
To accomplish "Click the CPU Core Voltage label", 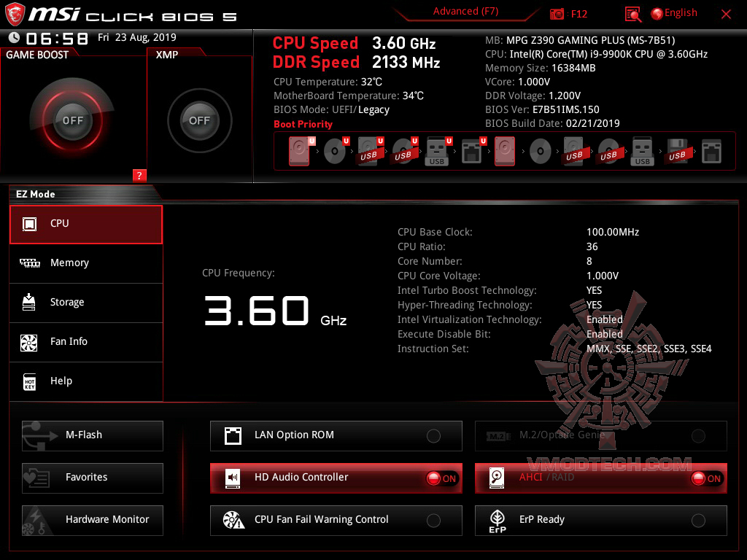I will click(438, 276).
